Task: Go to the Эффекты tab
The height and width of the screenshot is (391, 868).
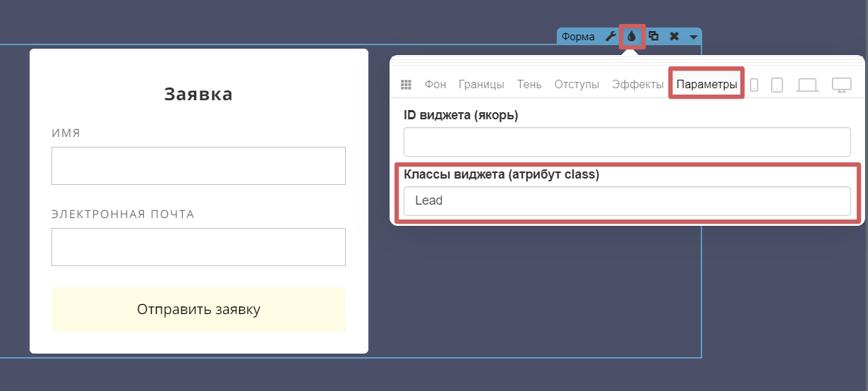Action: click(x=638, y=85)
